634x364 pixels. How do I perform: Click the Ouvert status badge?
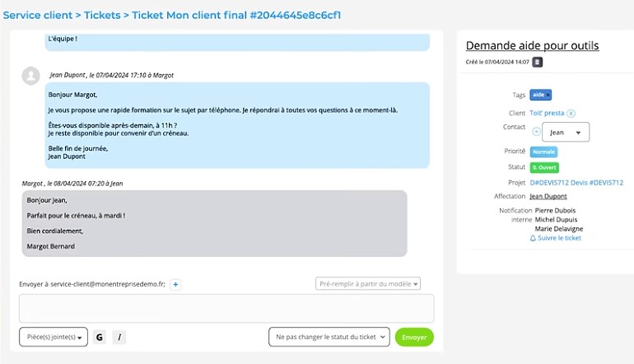(x=544, y=167)
